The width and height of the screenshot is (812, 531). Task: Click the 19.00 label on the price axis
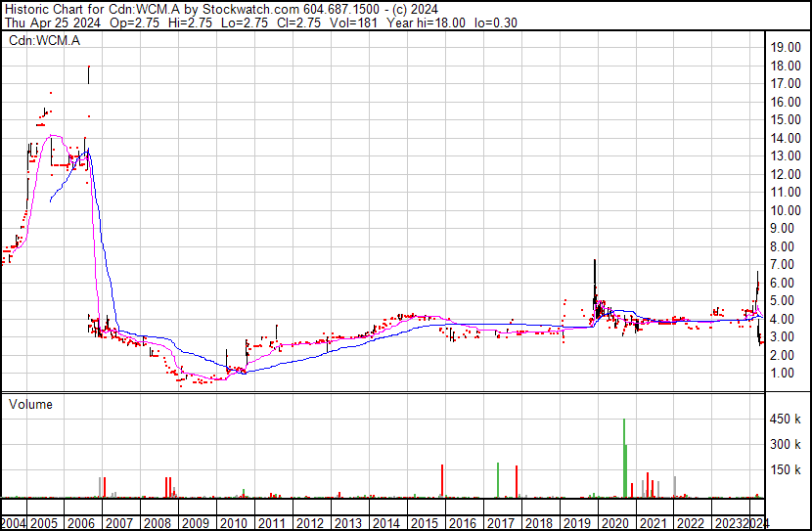[x=786, y=47]
